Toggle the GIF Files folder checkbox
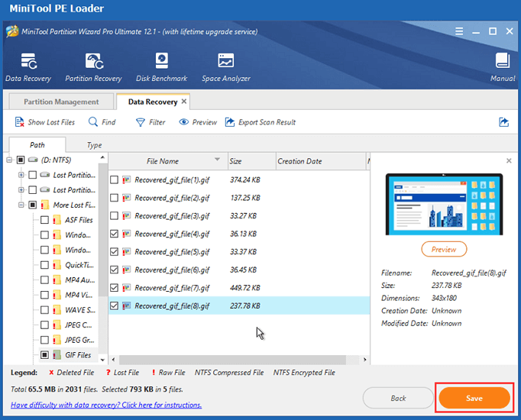521x420 pixels. pos(44,355)
